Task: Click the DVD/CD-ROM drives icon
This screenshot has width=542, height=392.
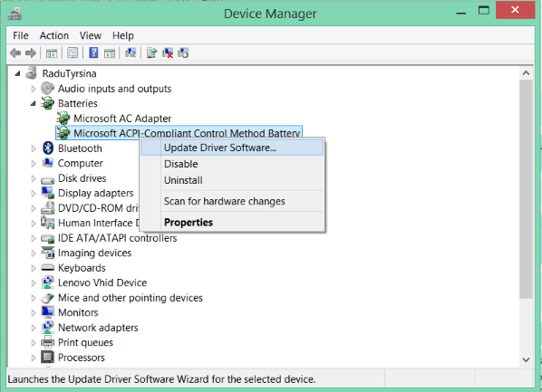Action: coord(48,208)
